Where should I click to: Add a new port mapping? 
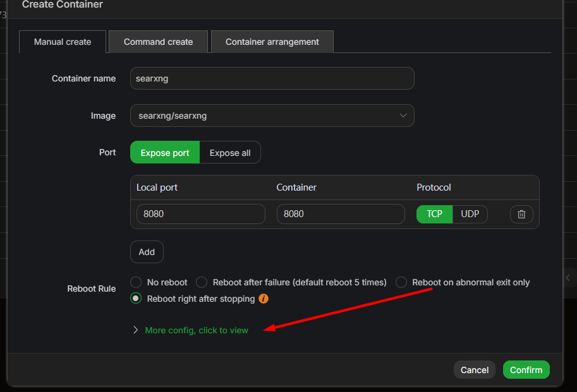[147, 252]
